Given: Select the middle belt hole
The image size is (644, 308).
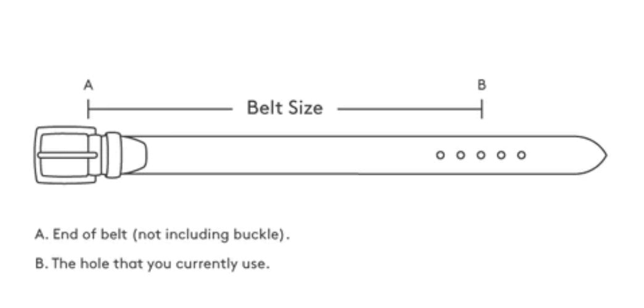Looking at the screenshot, I should 481,155.
